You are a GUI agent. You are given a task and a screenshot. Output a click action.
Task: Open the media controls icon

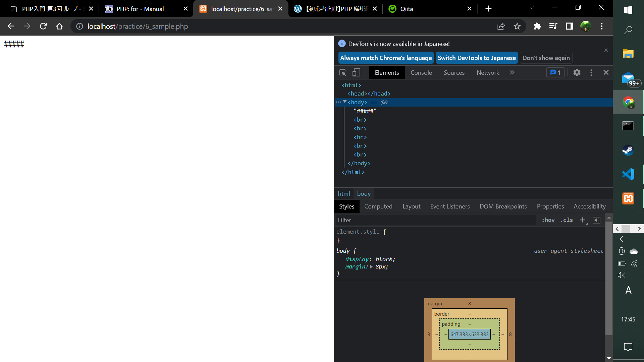point(553,26)
